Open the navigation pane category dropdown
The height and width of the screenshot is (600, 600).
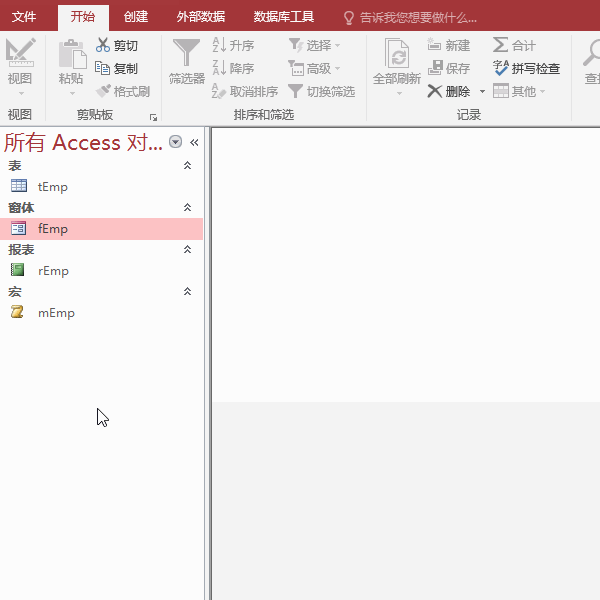click(x=175, y=142)
